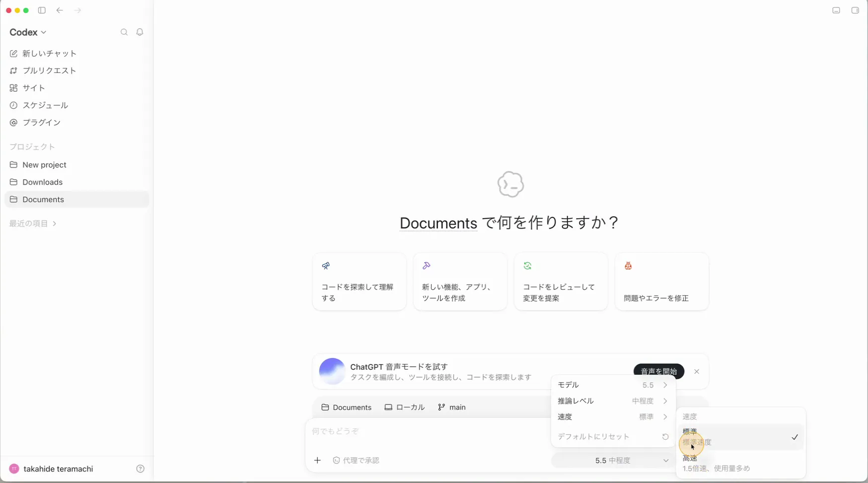The height and width of the screenshot is (483, 868).
Task: Select 高速 speed option
Action: pos(740,463)
